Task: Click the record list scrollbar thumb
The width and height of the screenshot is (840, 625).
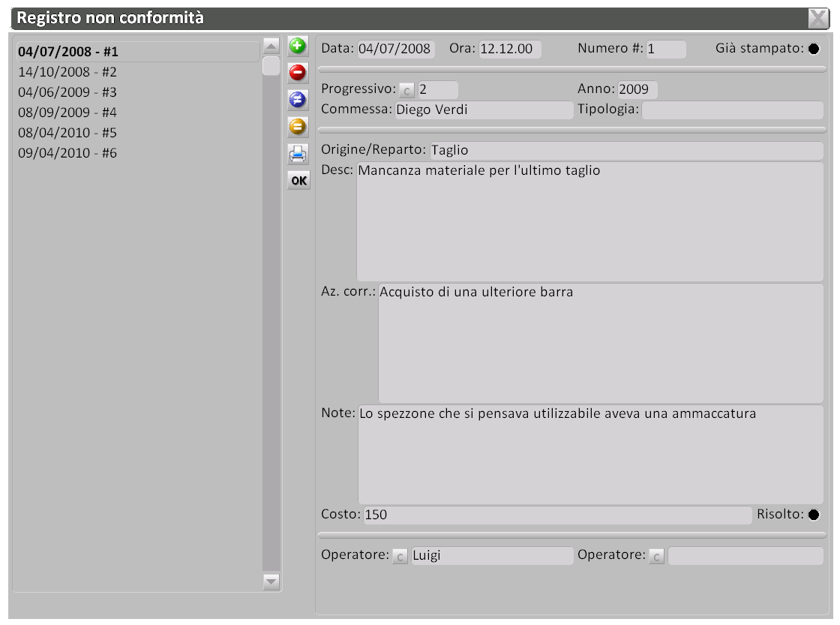Action: click(x=271, y=66)
